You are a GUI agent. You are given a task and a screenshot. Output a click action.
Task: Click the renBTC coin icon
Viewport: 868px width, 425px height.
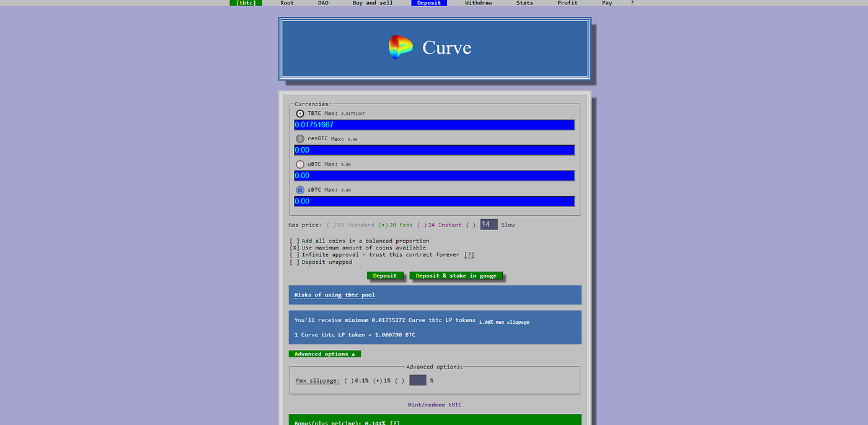pyautogui.click(x=300, y=139)
